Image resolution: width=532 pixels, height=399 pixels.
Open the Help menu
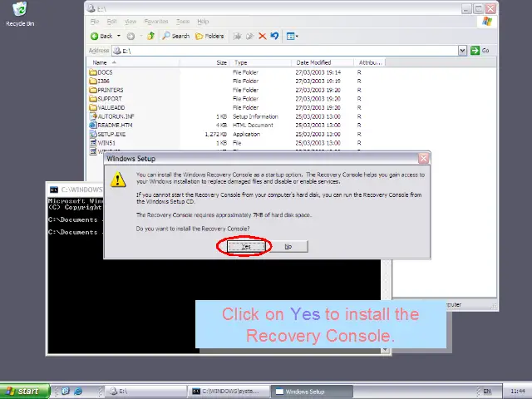click(203, 22)
